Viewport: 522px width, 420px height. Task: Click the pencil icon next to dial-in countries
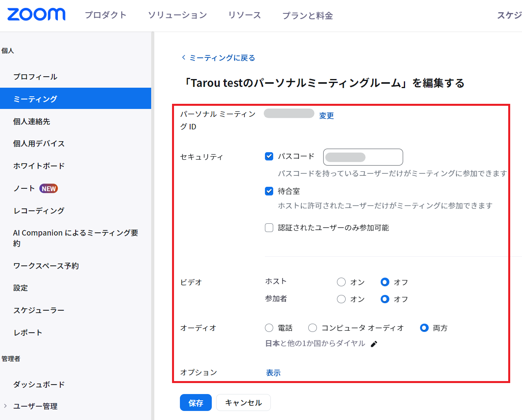pos(374,344)
